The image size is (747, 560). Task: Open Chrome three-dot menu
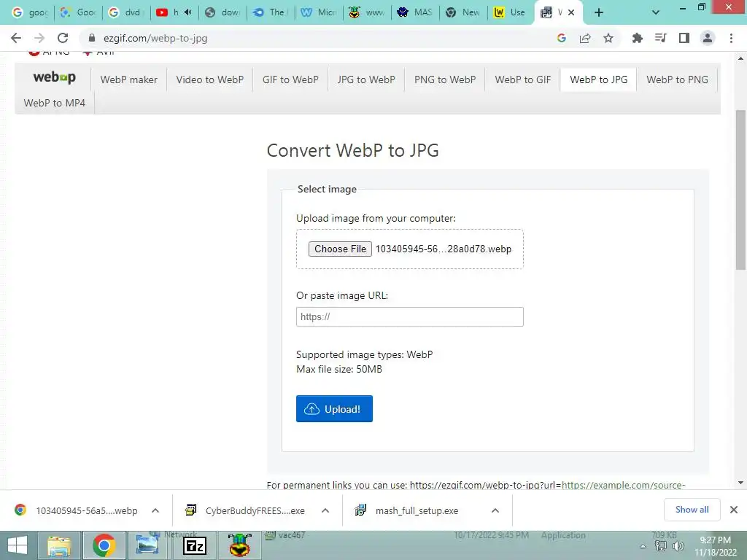click(x=731, y=38)
